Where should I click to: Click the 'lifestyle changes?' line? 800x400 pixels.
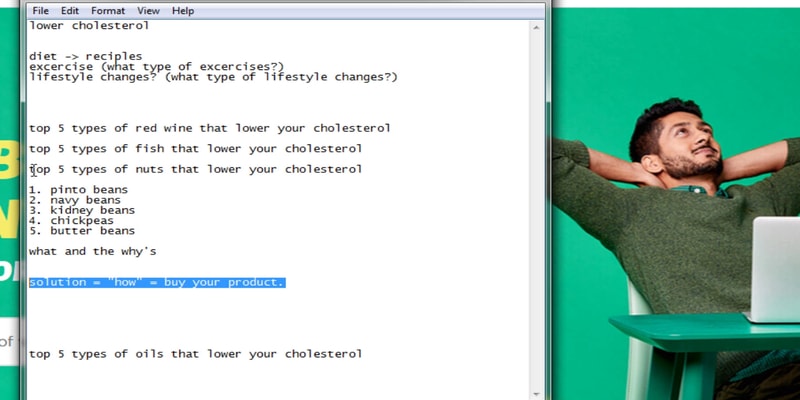(213, 77)
